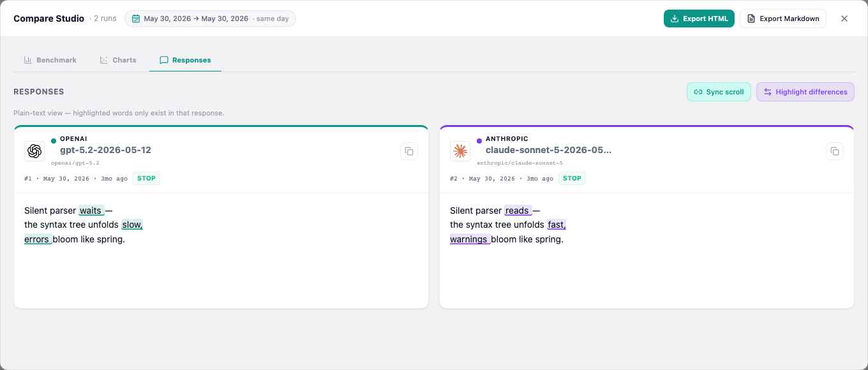Click the Export Markdown button

(x=782, y=18)
